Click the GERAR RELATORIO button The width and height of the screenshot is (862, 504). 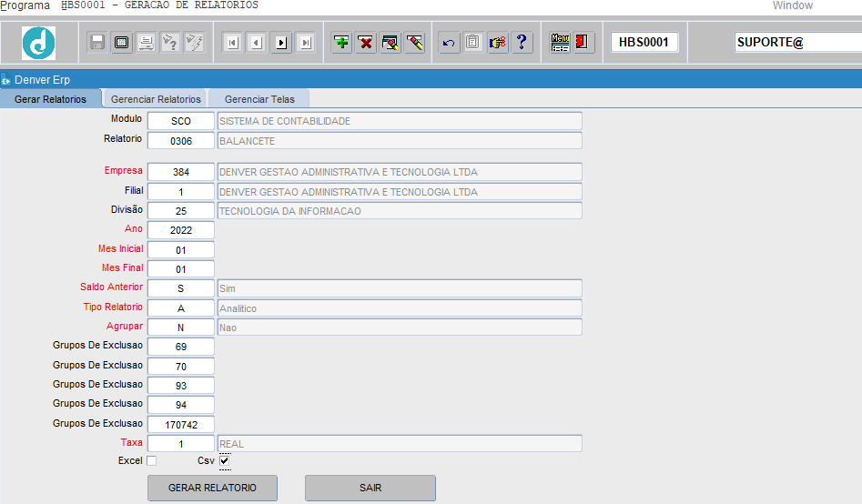coord(212,488)
